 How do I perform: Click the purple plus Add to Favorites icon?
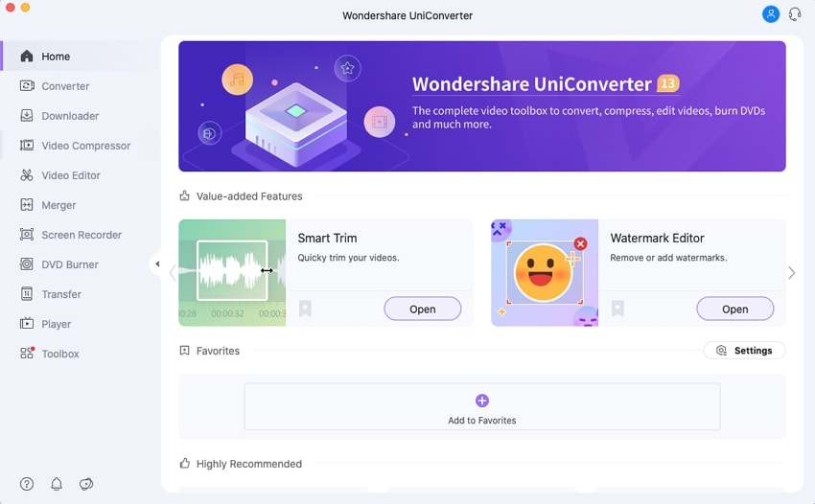coord(482,401)
